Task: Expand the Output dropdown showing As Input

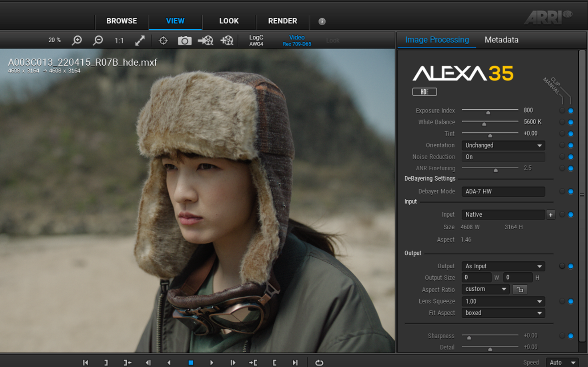Action: tap(503, 266)
